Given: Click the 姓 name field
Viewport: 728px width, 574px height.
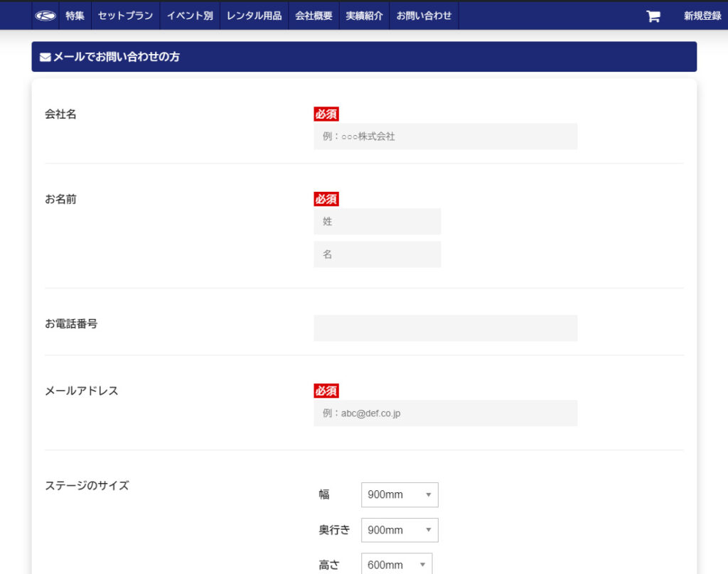Looking at the screenshot, I should (377, 222).
